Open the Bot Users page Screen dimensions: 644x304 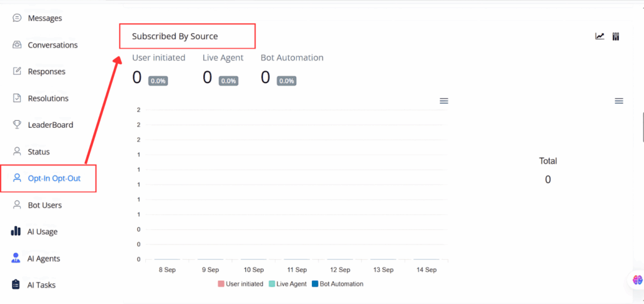pyautogui.click(x=45, y=205)
